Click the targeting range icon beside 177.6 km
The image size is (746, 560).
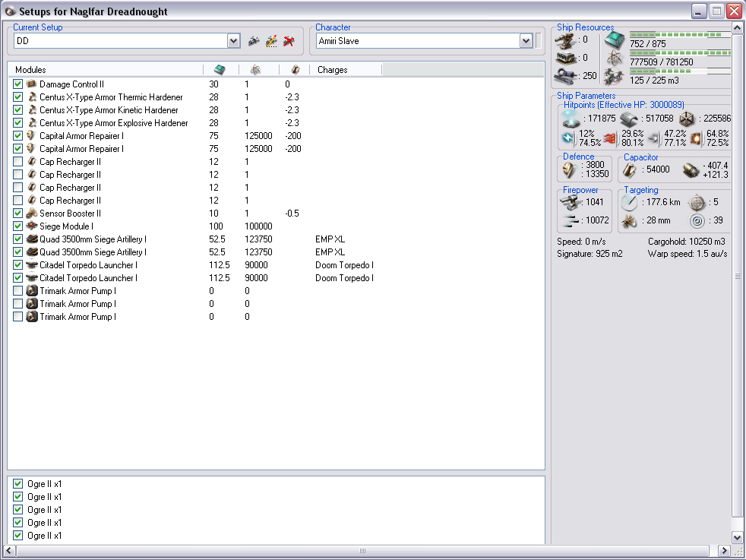point(629,203)
